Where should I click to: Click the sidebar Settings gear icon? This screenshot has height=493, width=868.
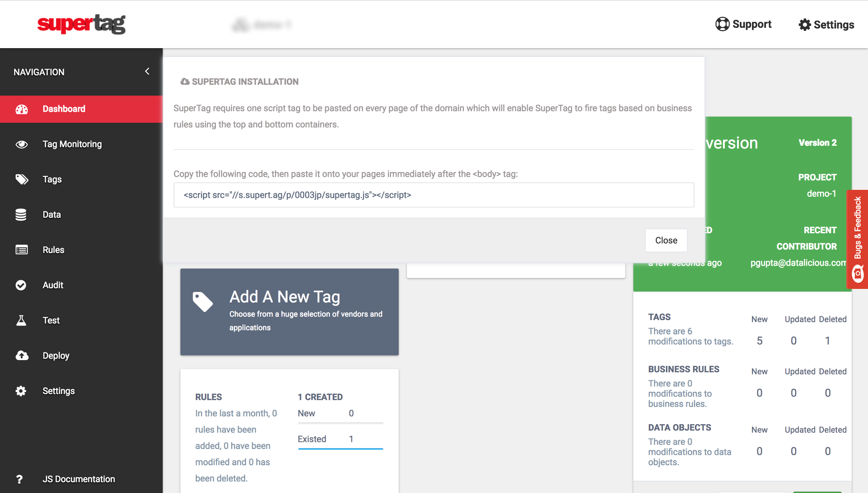21,391
